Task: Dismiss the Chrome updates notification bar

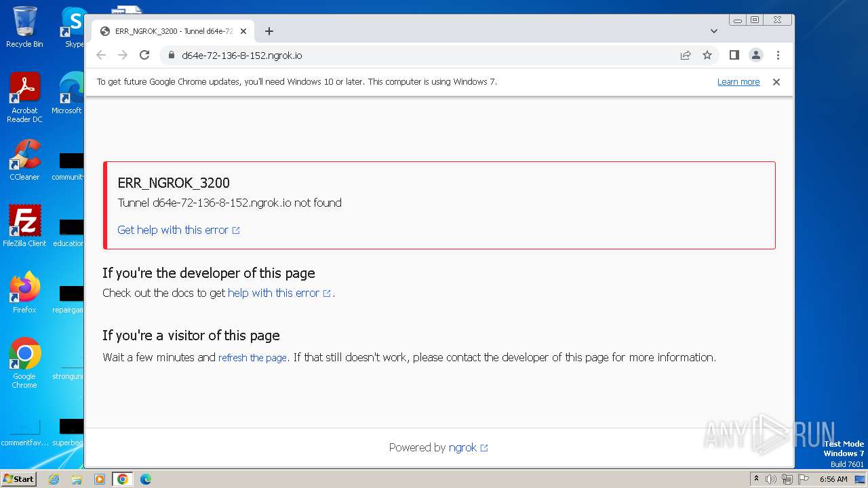Action: coord(776,82)
